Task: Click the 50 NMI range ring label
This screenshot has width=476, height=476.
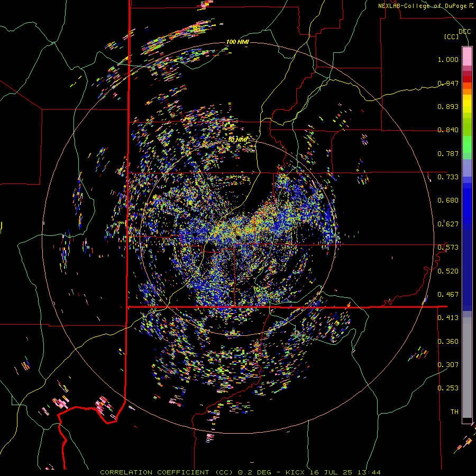Action: [x=237, y=140]
